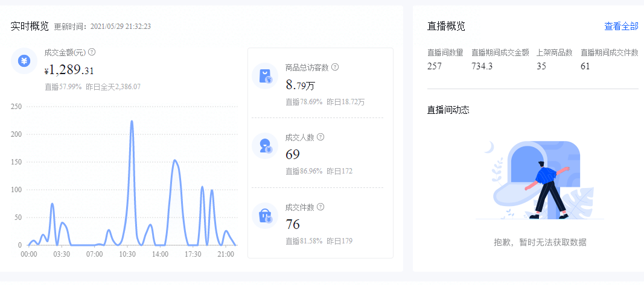Screen dimensions: 644x285
Task: Click the yen coin icon beside 成交金额
Action: (24, 61)
